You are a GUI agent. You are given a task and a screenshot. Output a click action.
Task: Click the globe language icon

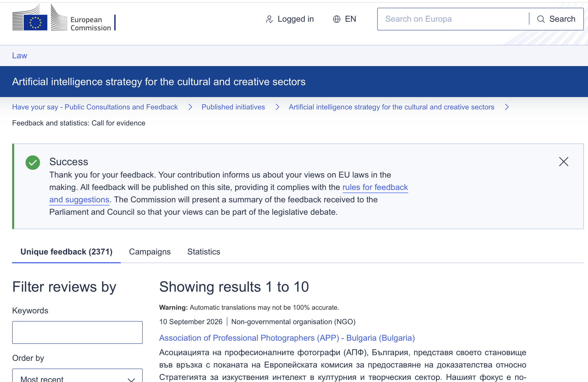point(336,19)
